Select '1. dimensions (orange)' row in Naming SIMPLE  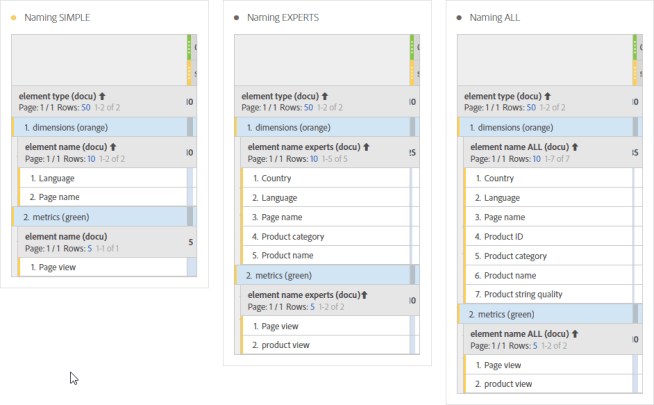point(98,128)
